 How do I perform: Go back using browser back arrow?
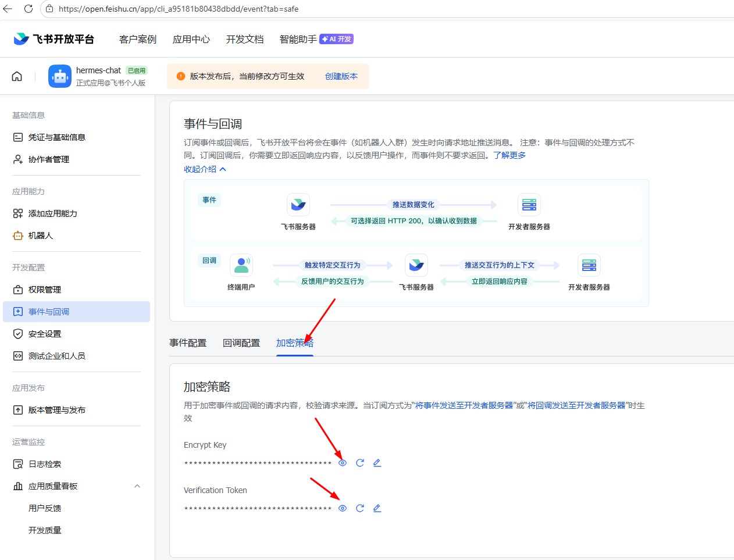click(8, 9)
